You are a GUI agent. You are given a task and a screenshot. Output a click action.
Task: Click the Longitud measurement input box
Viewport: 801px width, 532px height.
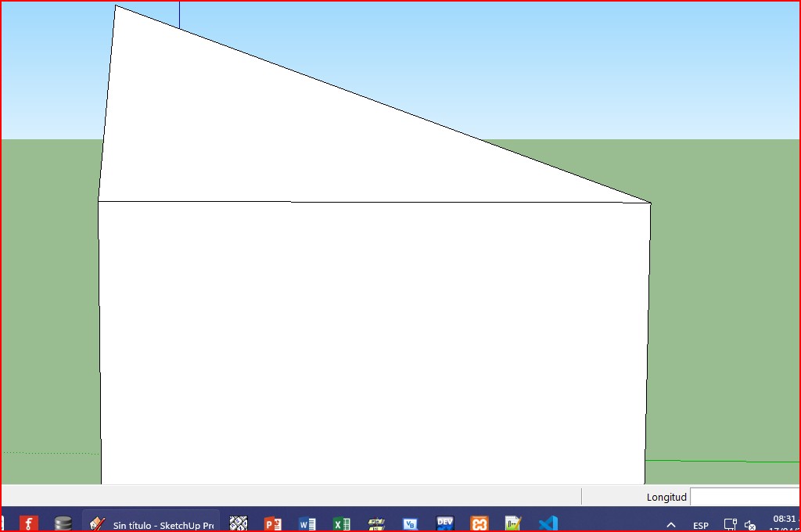click(x=745, y=497)
